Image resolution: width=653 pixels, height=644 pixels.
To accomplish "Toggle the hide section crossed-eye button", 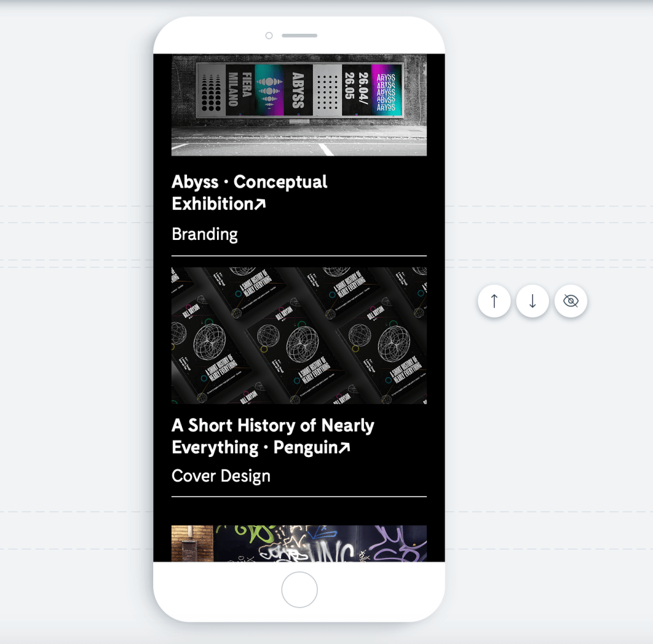I will click(571, 301).
